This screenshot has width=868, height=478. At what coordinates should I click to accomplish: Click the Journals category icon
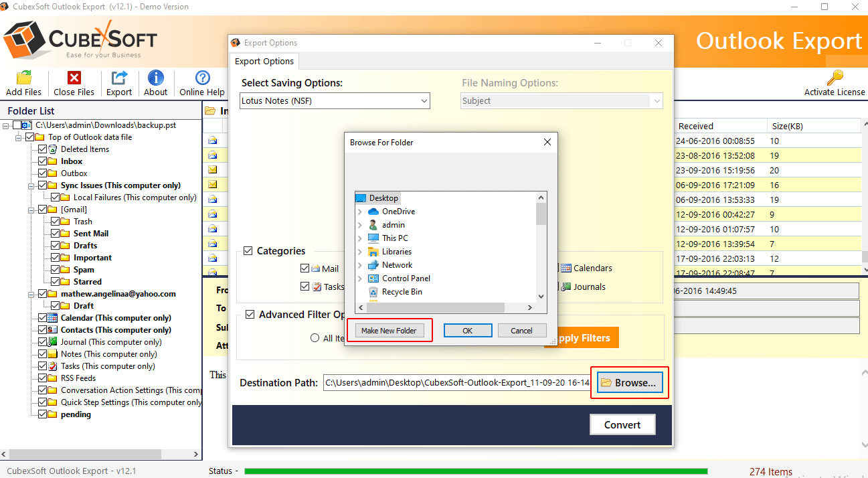(x=566, y=287)
